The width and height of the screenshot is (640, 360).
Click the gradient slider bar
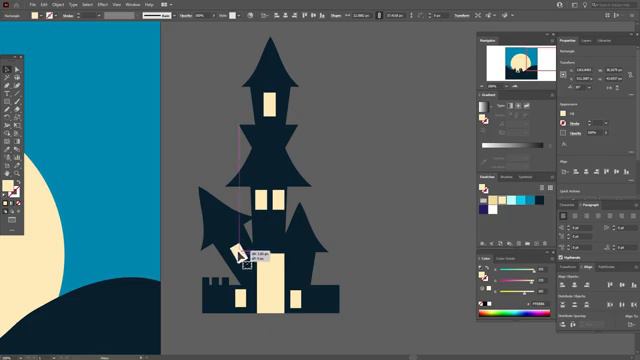pyautogui.click(x=512, y=145)
